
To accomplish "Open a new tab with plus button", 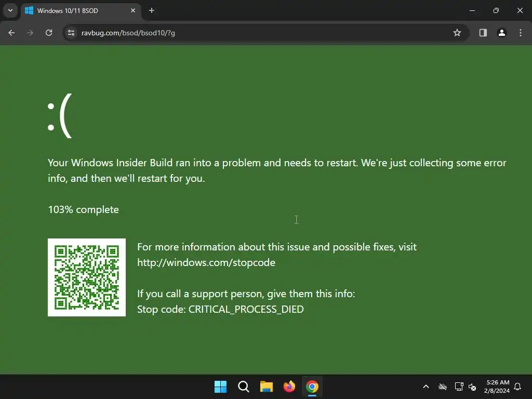I will click(152, 10).
